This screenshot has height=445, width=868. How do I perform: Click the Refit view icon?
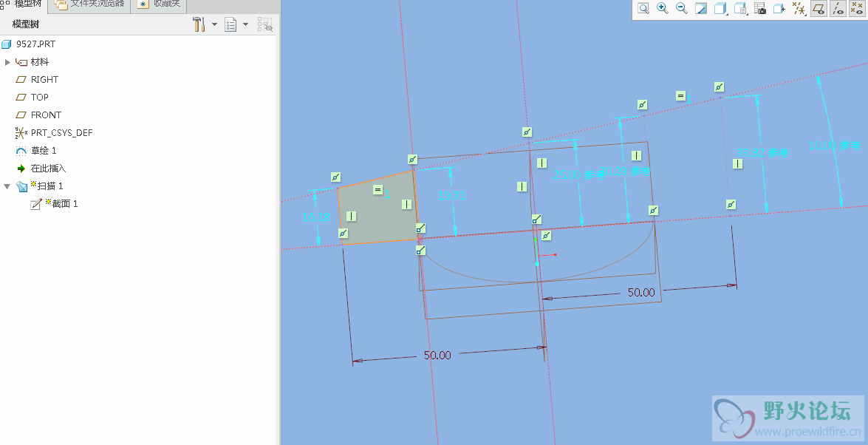click(643, 8)
